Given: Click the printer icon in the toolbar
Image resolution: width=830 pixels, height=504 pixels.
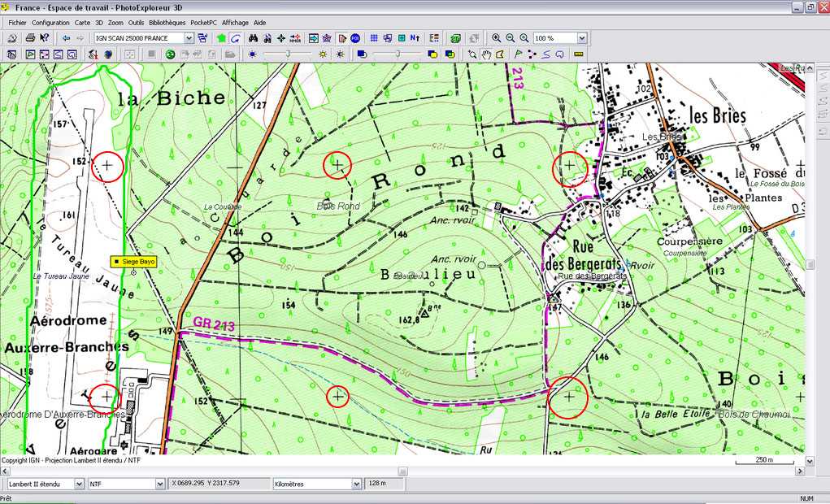Looking at the screenshot, I should point(30,38).
